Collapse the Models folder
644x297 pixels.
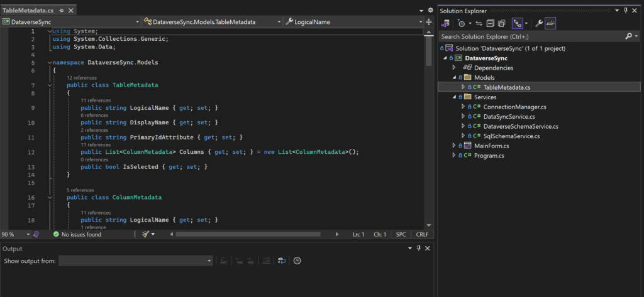point(454,77)
